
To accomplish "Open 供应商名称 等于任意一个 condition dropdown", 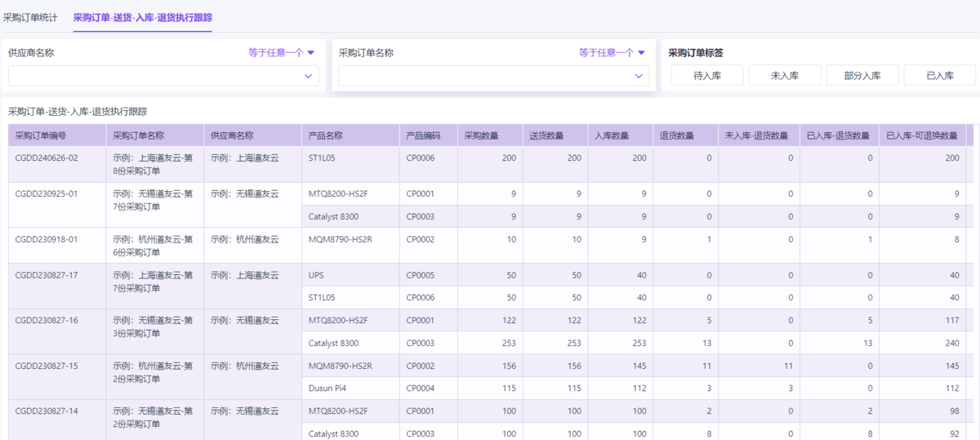I will [281, 52].
